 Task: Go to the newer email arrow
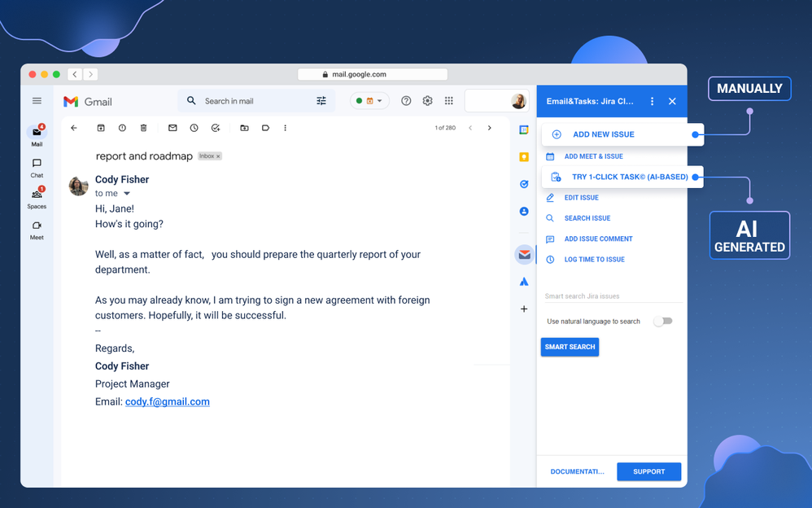(470, 128)
